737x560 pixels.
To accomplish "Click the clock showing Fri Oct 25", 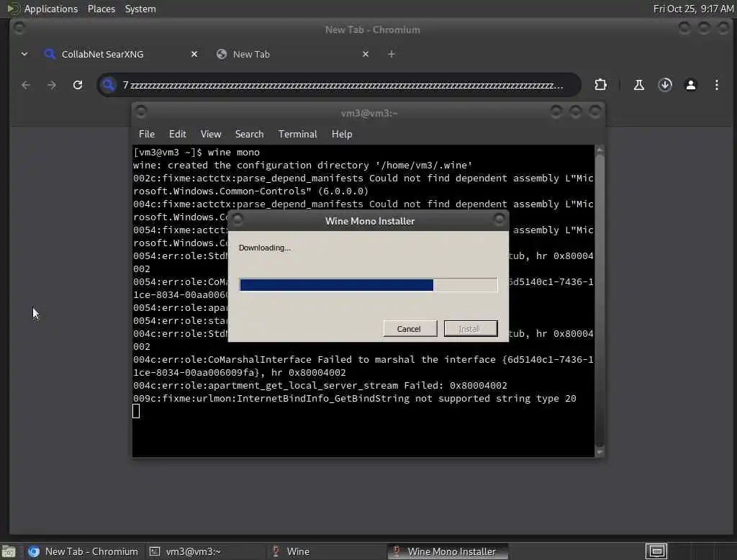I will (693, 9).
